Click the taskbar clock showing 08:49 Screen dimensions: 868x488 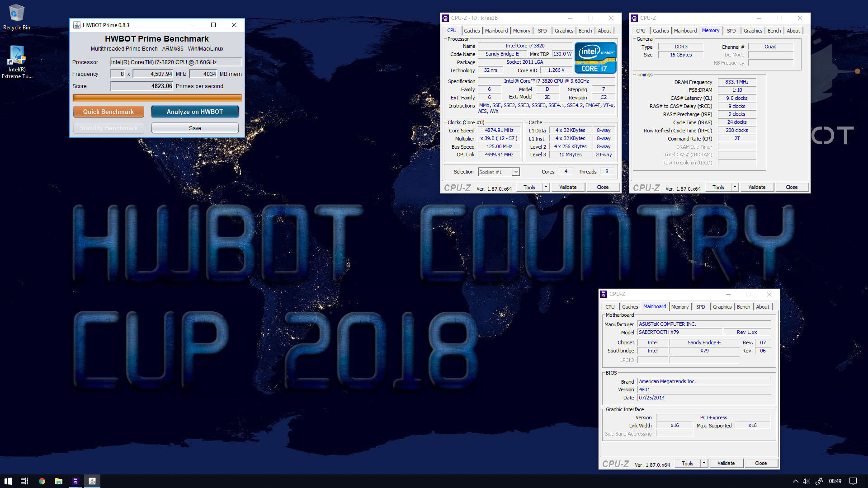click(x=835, y=481)
